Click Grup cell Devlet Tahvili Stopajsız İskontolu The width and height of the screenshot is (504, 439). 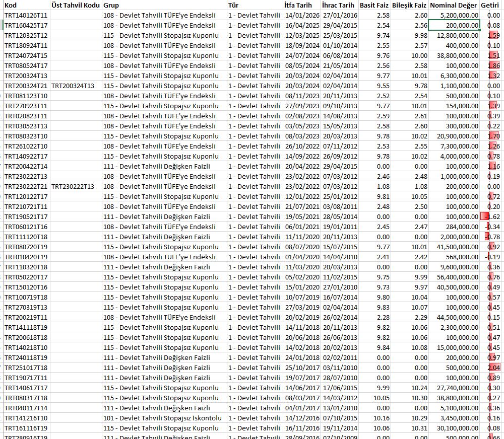[x=164, y=418]
